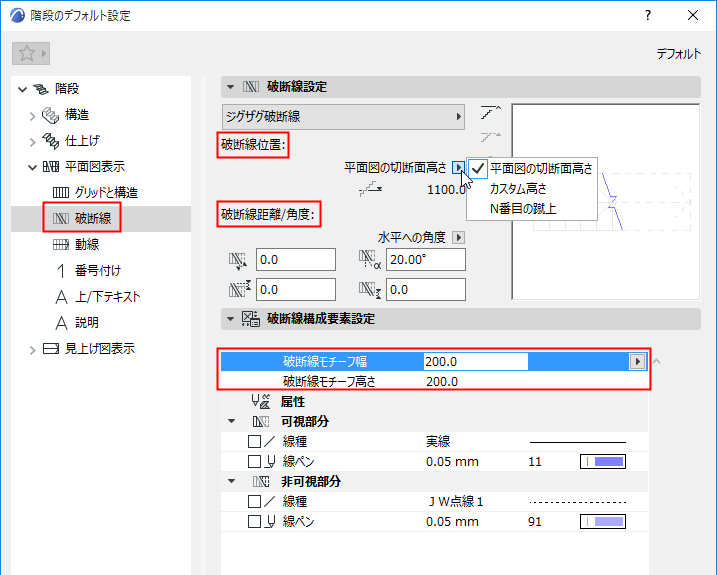Viewport: 717px width, 575px height.
Task: Click the 可視部分 0.05 mm pen weight
Action: click(452, 462)
